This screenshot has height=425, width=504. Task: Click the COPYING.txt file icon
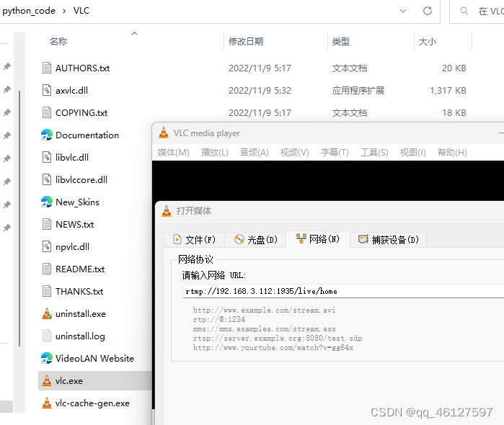coord(47,113)
